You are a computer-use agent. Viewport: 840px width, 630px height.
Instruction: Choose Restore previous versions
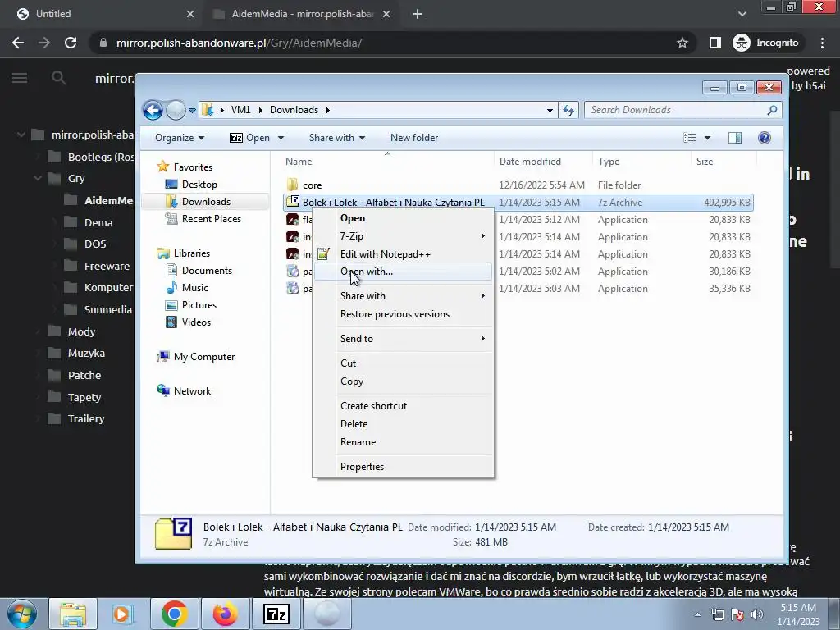(402, 314)
